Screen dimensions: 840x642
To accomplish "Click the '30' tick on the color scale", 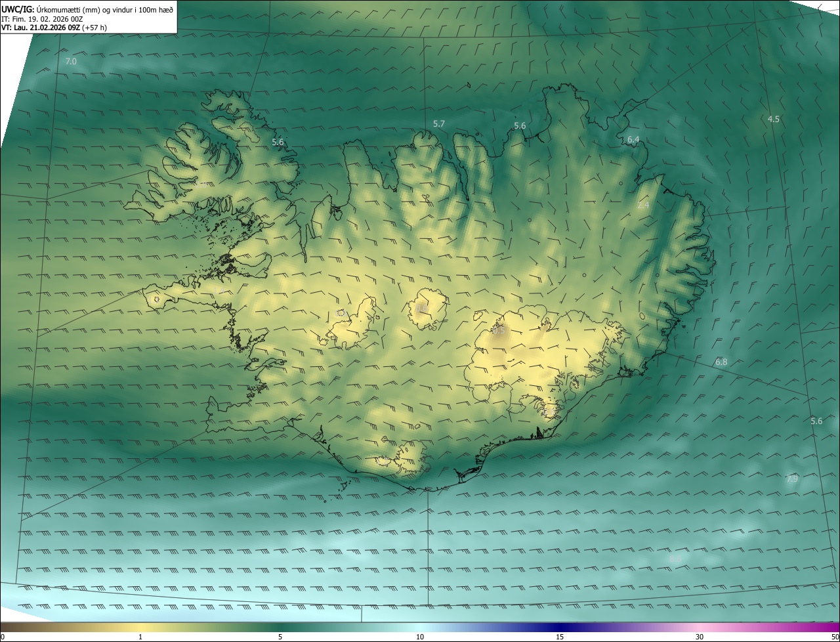I will (x=700, y=637).
